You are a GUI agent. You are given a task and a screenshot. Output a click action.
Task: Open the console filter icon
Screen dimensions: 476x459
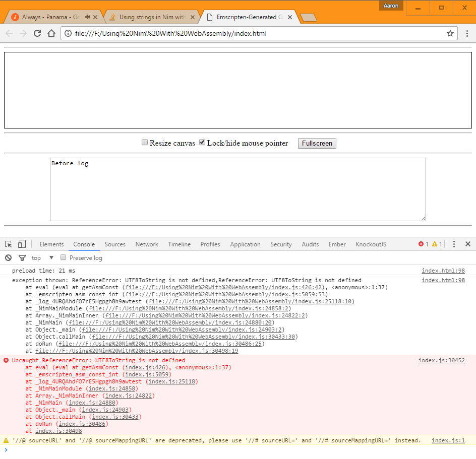pyautogui.click(x=22, y=257)
